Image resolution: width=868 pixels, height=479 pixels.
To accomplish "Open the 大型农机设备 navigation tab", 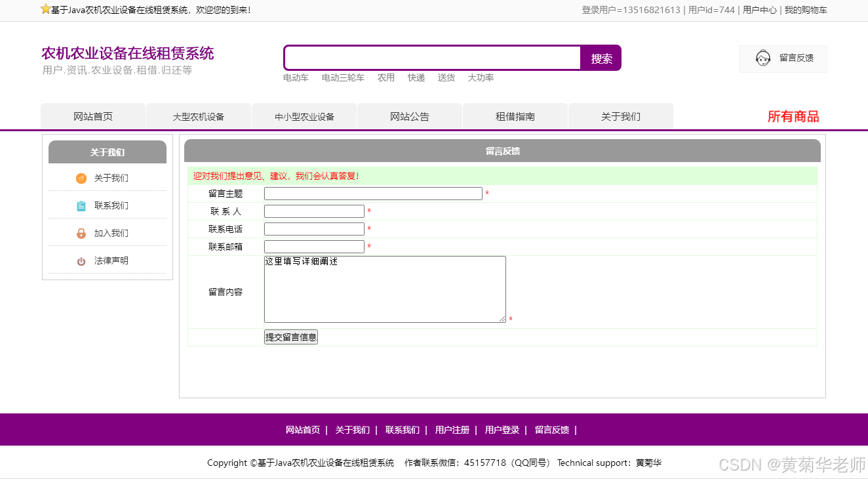I will pyautogui.click(x=199, y=117).
